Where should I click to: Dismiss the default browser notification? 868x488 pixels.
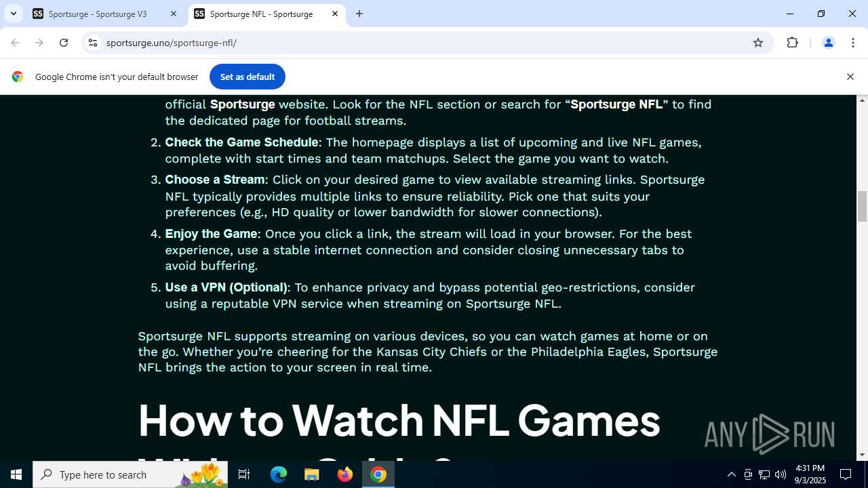pyautogui.click(x=850, y=77)
